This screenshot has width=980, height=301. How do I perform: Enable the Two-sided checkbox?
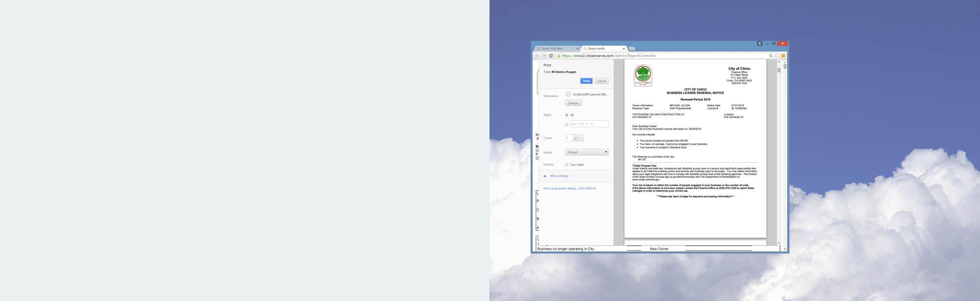(x=567, y=165)
